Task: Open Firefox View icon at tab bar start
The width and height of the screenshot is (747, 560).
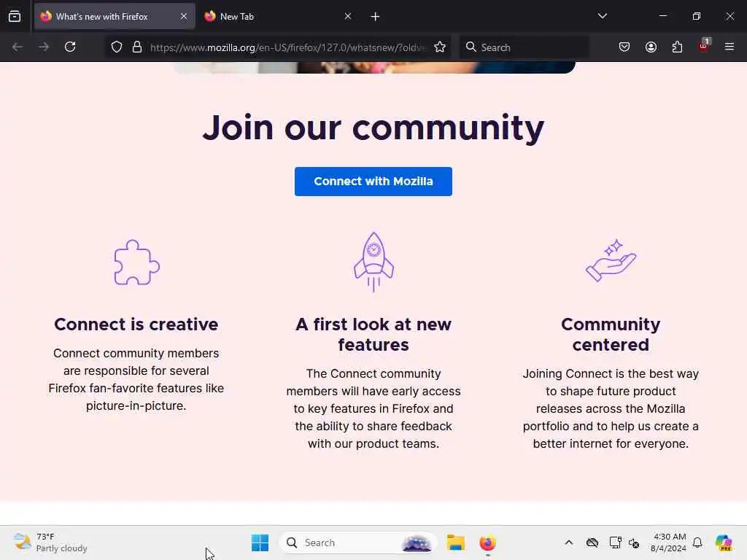Action: tap(15, 17)
